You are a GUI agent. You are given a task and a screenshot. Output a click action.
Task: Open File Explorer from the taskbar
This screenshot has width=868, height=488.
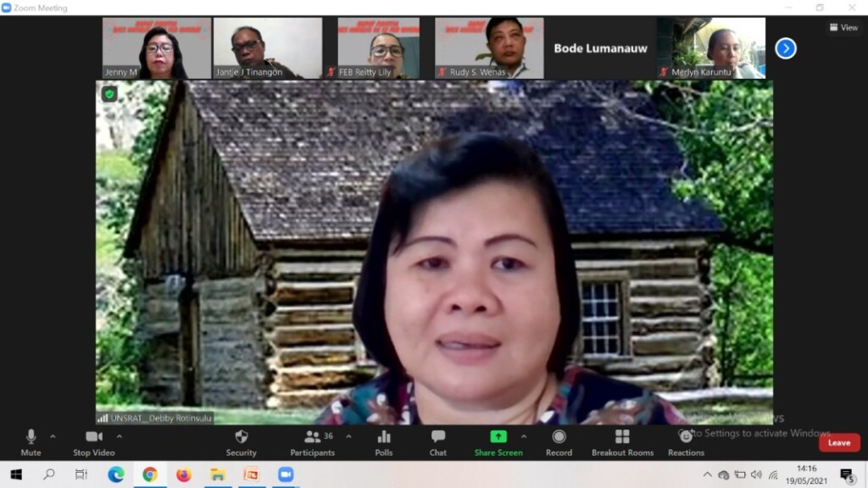218,474
